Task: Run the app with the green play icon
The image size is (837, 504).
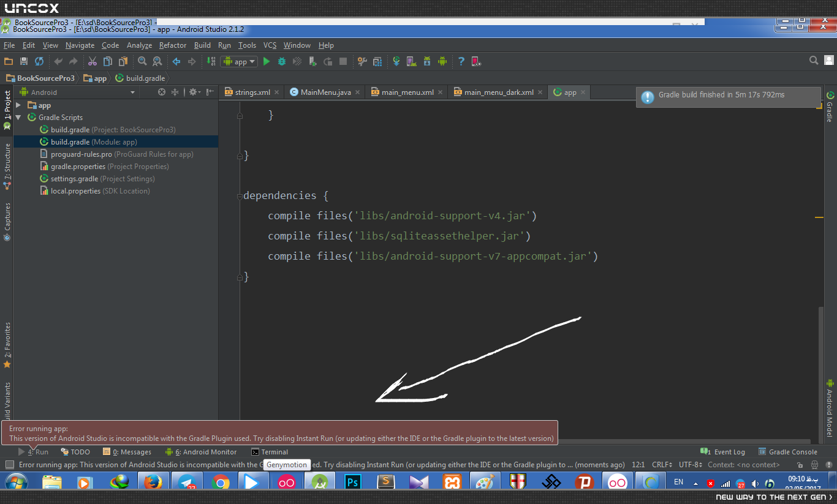Action: tap(267, 61)
